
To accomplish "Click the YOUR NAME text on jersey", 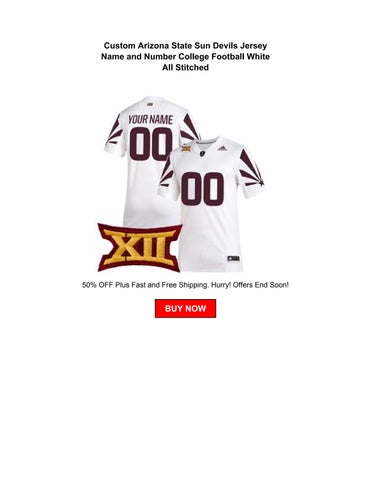I will click(x=151, y=120).
